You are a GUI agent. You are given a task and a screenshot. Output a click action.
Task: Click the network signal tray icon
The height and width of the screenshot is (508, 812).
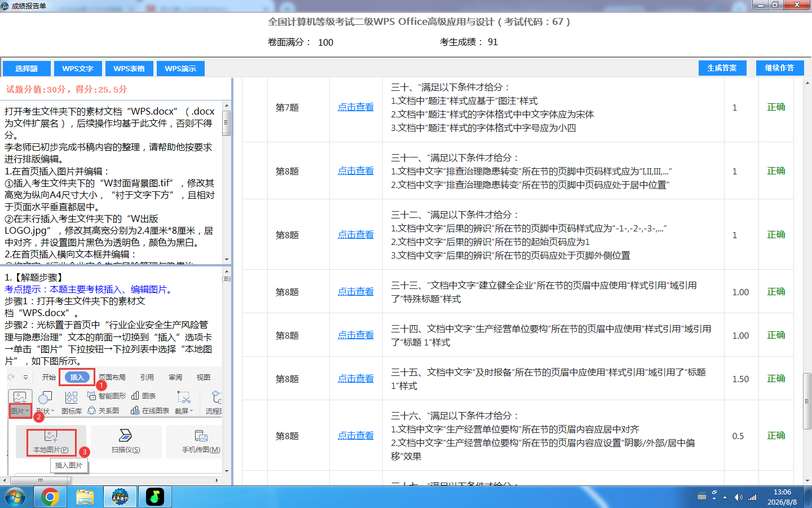(752, 497)
